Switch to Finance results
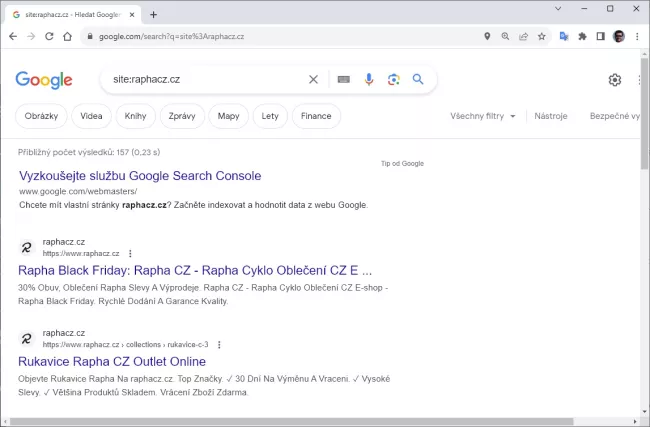650x427 pixels. 316,116
